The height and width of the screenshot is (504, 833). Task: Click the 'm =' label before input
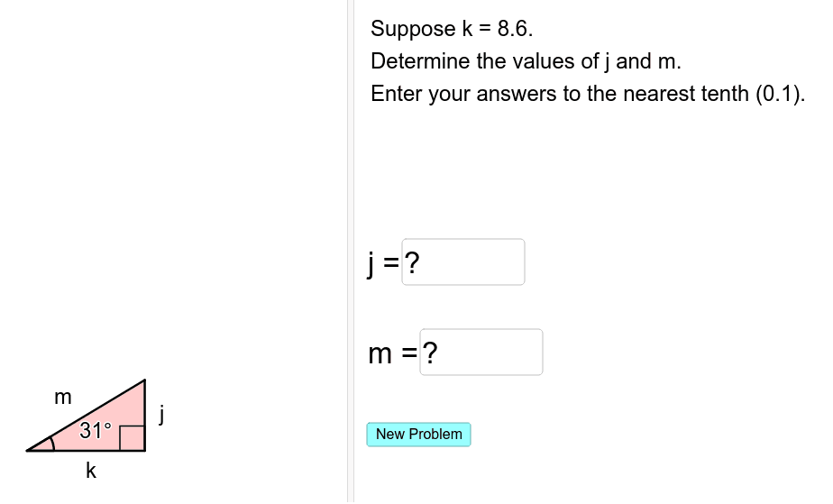click(393, 353)
